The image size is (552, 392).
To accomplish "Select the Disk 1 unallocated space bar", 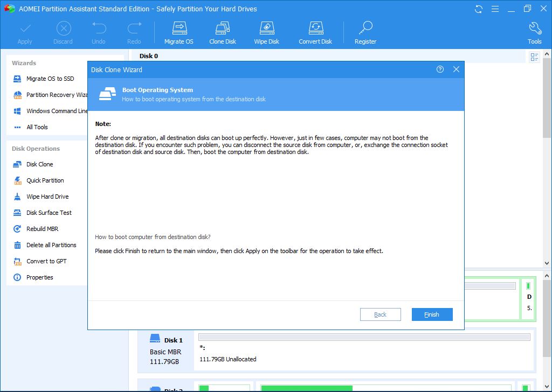I will point(364,337).
